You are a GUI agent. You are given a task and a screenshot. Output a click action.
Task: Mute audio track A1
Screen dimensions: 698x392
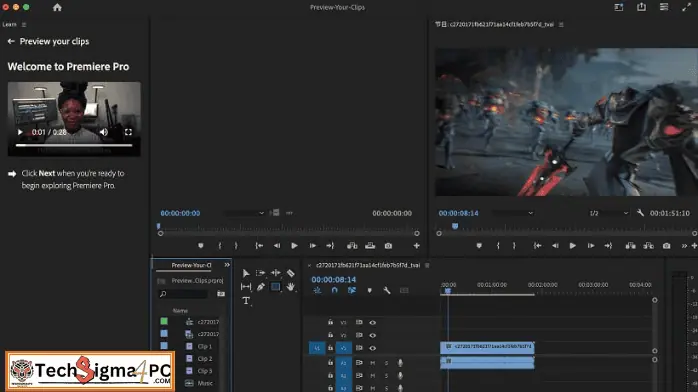pyautogui.click(x=372, y=363)
